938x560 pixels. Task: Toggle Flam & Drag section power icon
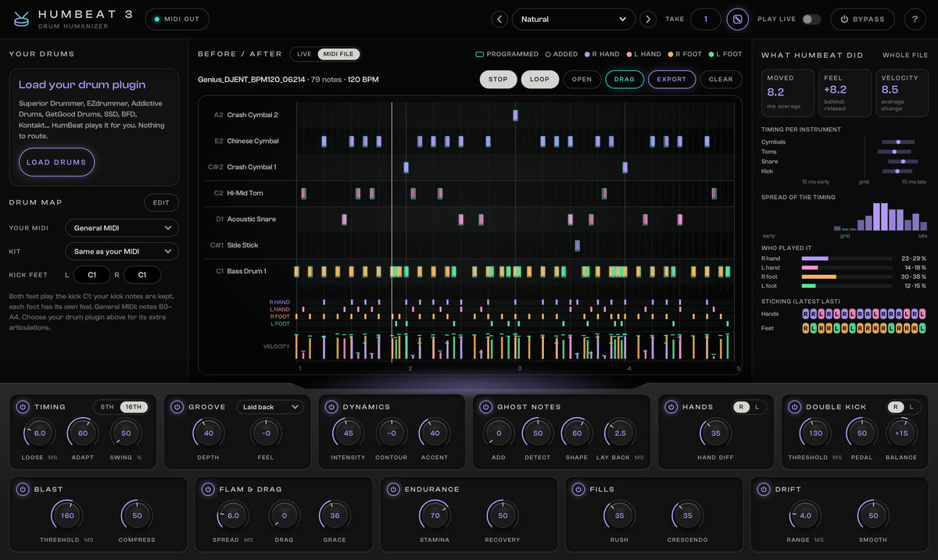(x=208, y=489)
